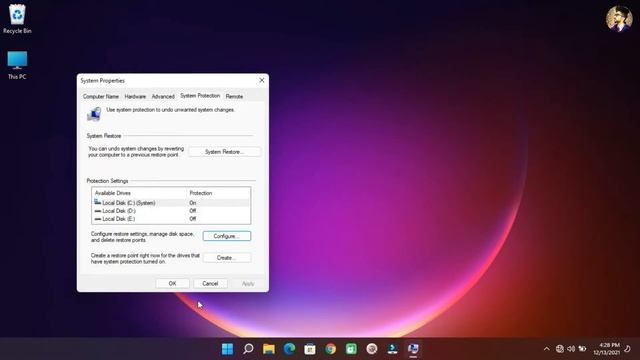Click the user profile picture at top right
Image resolution: width=640 pixels, height=360 pixels.
click(619, 19)
